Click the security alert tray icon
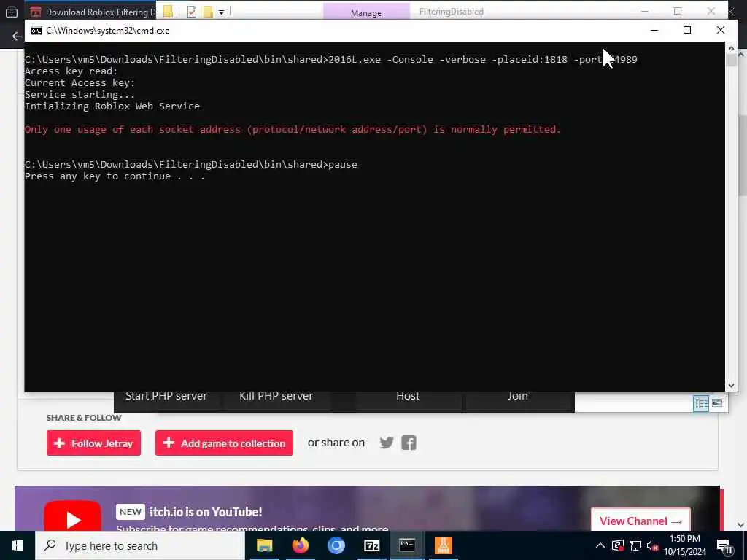The image size is (747, 560). 617,545
